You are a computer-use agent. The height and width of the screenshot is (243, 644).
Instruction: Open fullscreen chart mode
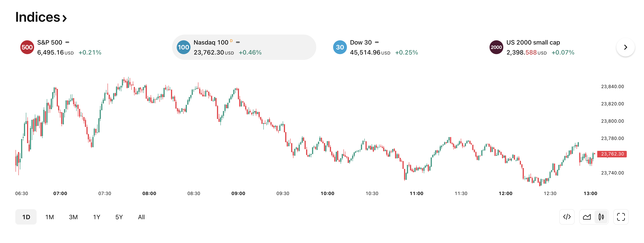[621, 217]
